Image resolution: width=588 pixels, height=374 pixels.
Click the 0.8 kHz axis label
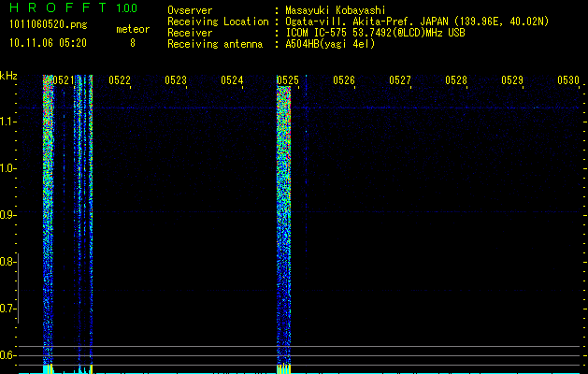click(7, 262)
